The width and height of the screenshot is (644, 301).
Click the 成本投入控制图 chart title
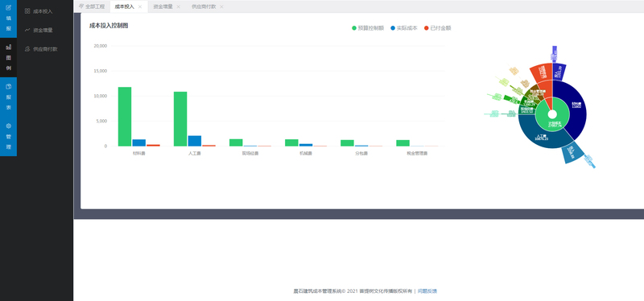(109, 26)
